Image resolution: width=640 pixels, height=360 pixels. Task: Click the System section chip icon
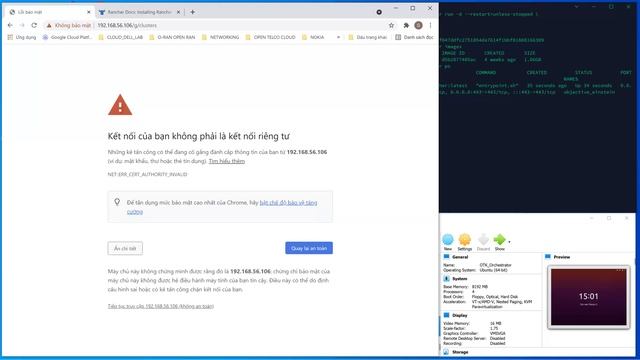tap(446, 278)
